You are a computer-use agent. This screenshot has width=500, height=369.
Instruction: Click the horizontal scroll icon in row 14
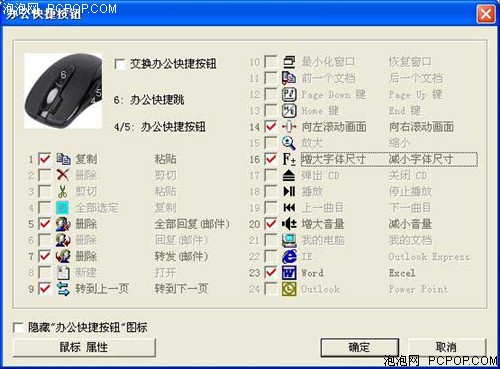[289, 127]
